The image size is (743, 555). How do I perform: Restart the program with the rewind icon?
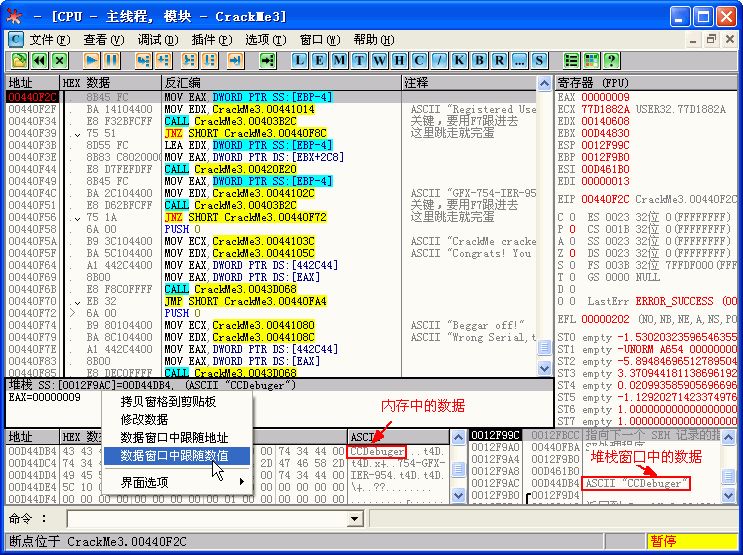click(x=40, y=61)
